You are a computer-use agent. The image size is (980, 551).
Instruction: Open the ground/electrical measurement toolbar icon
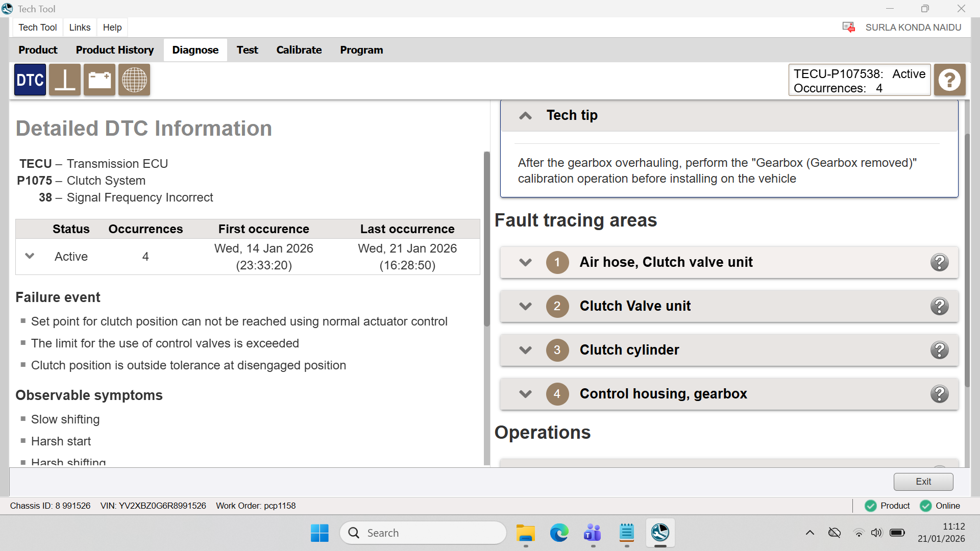click(65, 80)
